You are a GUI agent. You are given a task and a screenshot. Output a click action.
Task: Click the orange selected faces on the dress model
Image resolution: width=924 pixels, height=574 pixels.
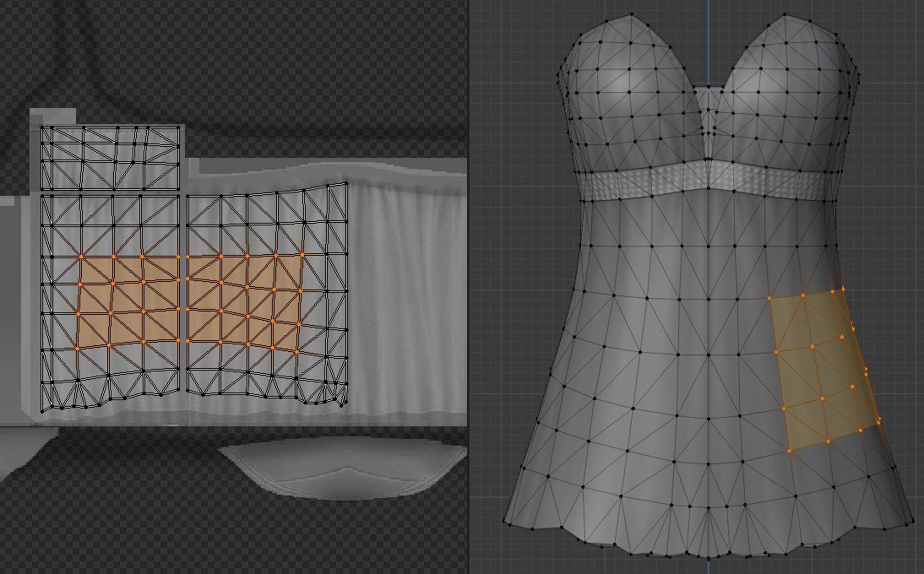[x=823, y=370]
